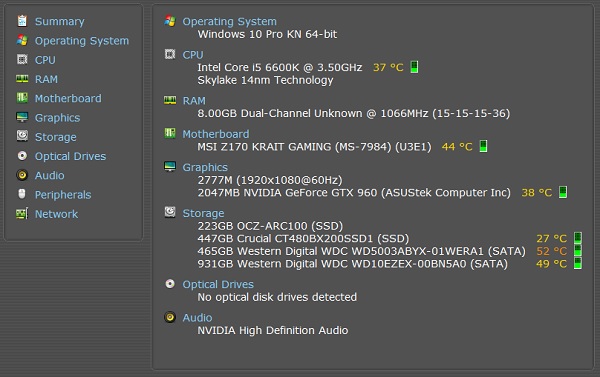Click the Storage drive icon in summary pane

coord(170,212)
